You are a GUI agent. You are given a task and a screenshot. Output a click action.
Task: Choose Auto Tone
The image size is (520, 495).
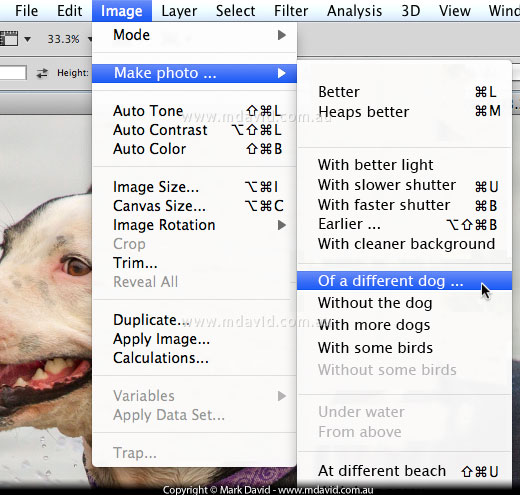click(x=194, y=111)
